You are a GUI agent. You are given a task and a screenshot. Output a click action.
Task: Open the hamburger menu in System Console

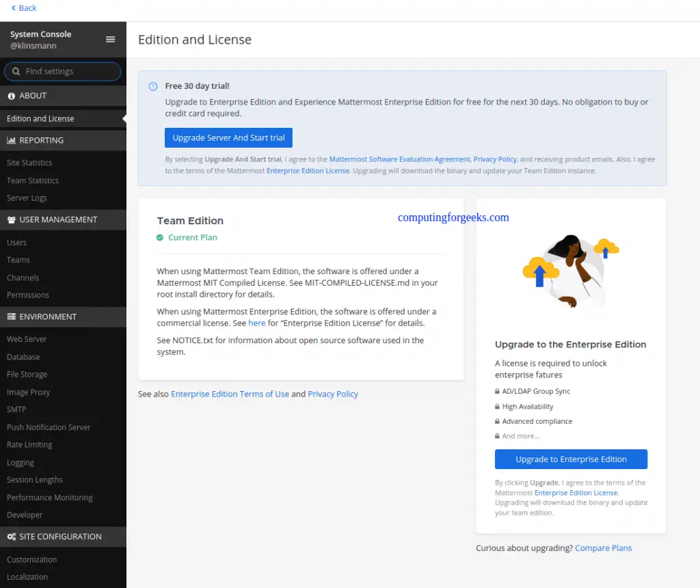(x=110, y=39)
